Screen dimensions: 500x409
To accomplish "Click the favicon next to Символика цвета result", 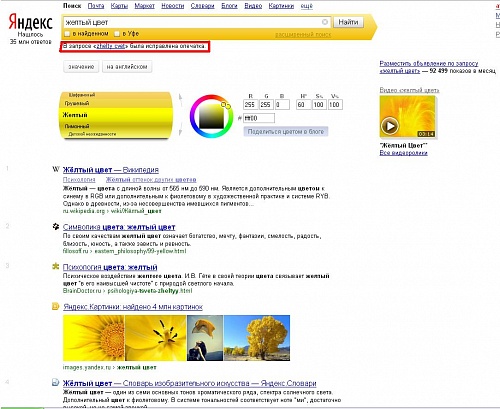I will tap(56, 227).
